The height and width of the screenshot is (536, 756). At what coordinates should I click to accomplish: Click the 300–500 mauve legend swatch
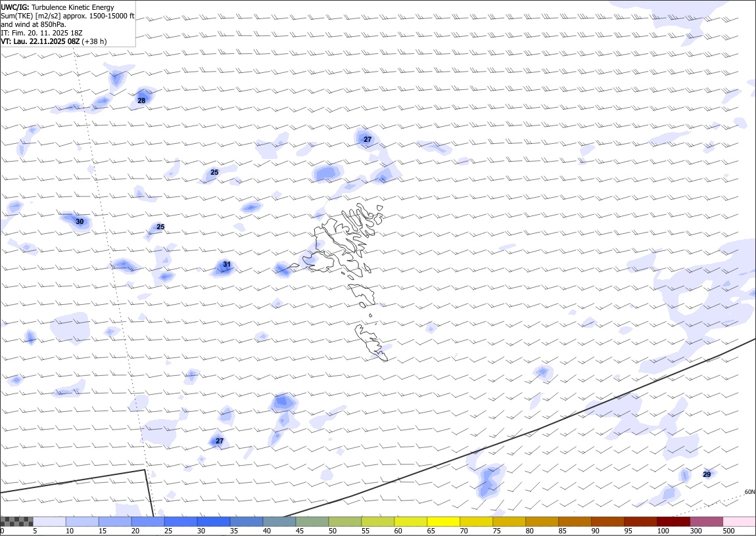point(706,522)
